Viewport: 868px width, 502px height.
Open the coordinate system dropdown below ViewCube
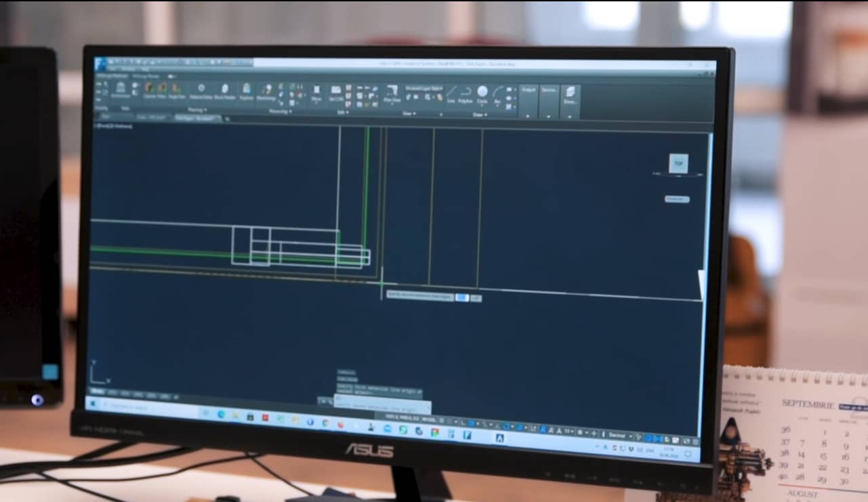(x=677, y=199)
